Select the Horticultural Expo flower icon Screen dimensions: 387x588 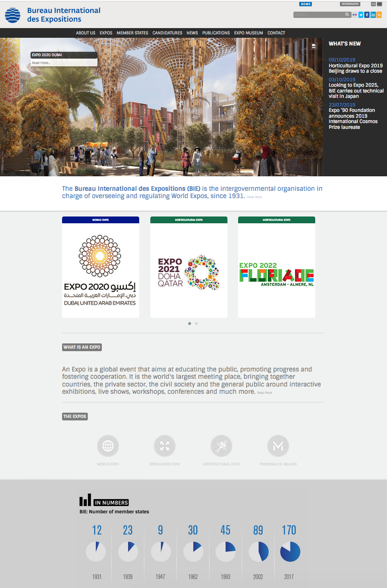click(x=221, y=446)
